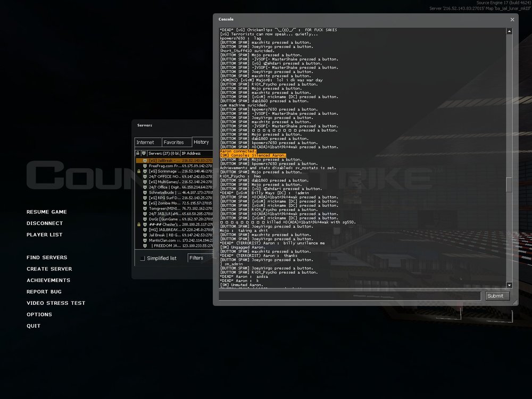This screenshot has width=532, height=399.
Task: Click the shield icon for 24/7 OFFICE NO
Action: 145,177
